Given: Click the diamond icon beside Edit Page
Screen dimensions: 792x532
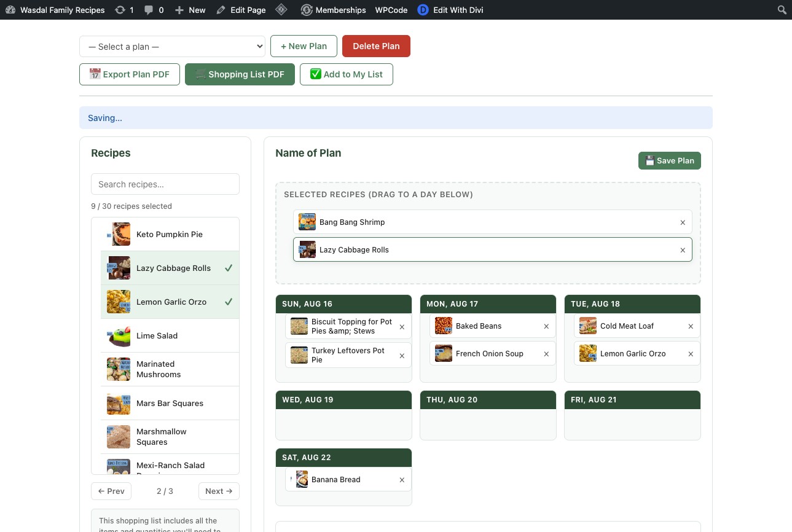Looking at the screenshot, I should (281, 10).
